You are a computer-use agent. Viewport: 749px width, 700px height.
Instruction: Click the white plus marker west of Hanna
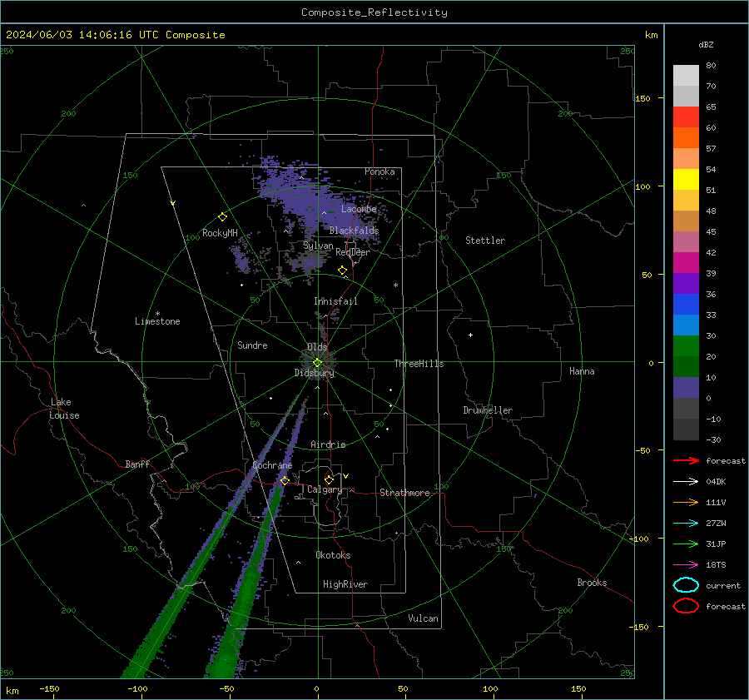coord(470,335)
